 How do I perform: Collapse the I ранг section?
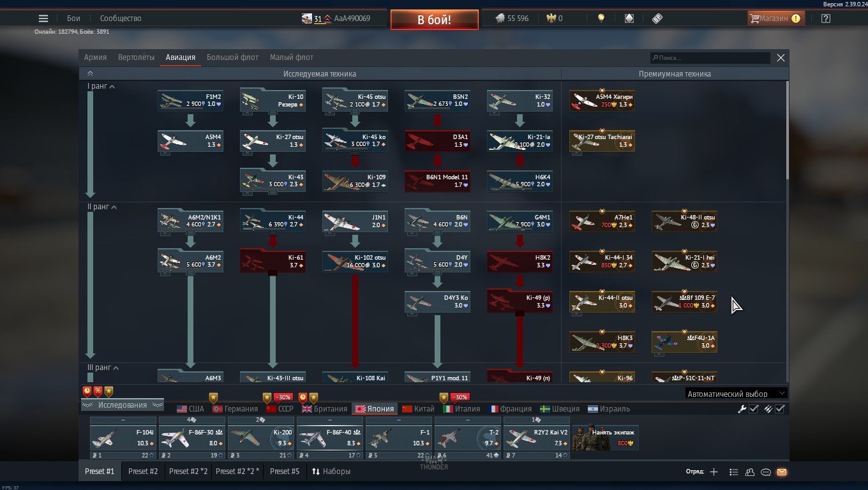pyautogui.click(x=112, y=87)
